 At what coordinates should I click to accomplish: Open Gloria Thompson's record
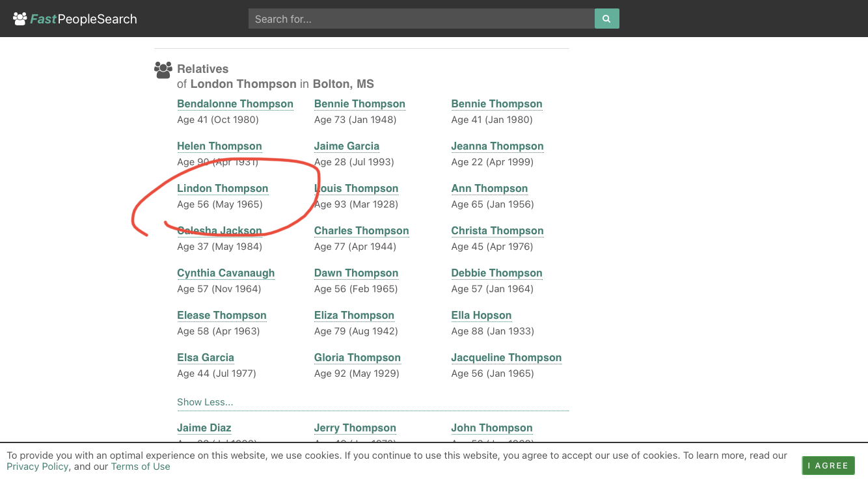point(358,358)
